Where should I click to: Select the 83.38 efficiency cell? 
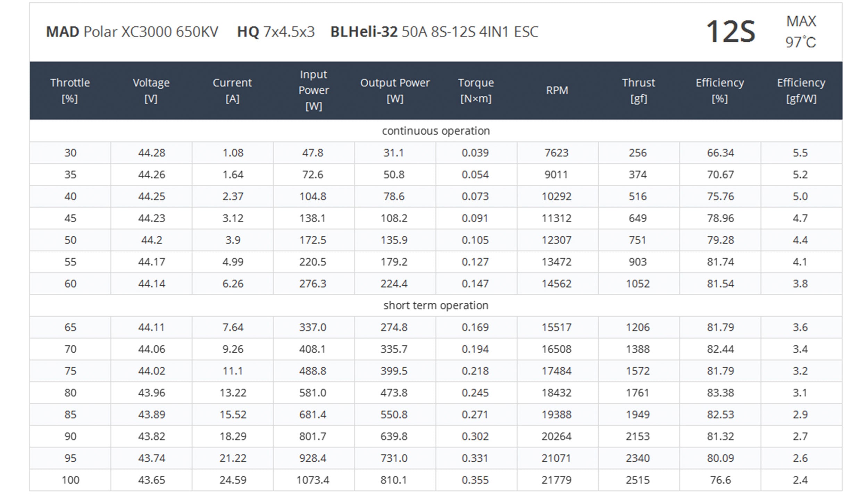(720, 393)
